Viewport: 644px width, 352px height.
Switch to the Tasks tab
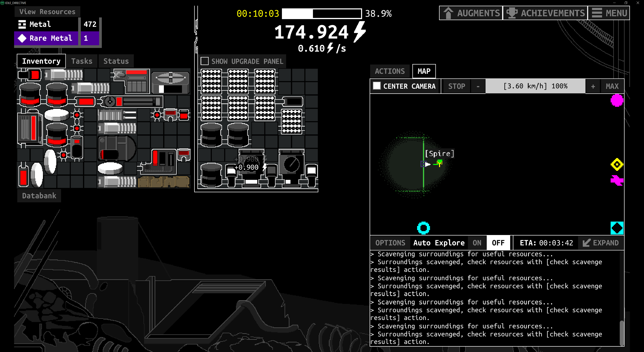point(82,61)
